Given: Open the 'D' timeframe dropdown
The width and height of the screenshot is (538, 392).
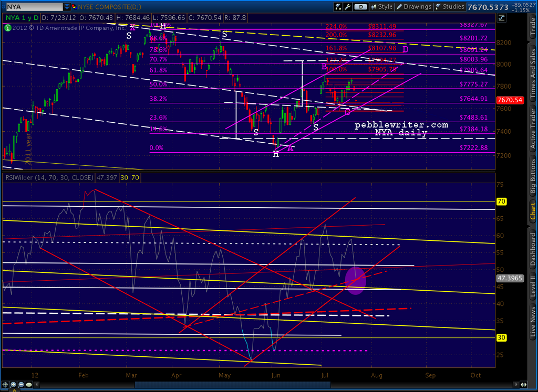Looking at the screenshot, I should coord(359,6).
